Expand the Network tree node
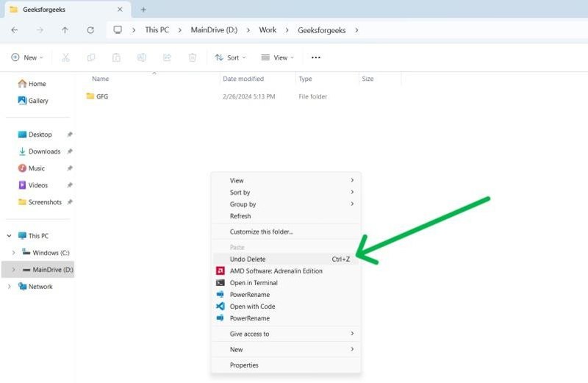 (9, 287)
